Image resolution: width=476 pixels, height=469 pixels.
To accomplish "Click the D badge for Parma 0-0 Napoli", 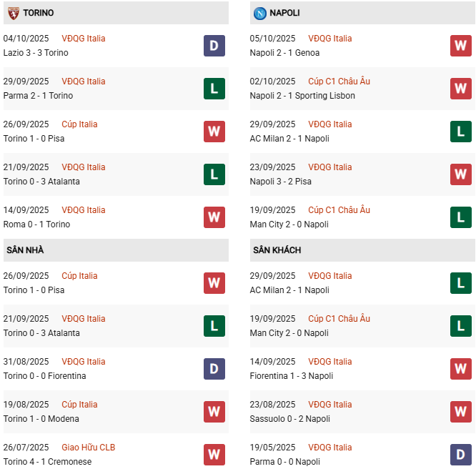I will click(460, 455).
